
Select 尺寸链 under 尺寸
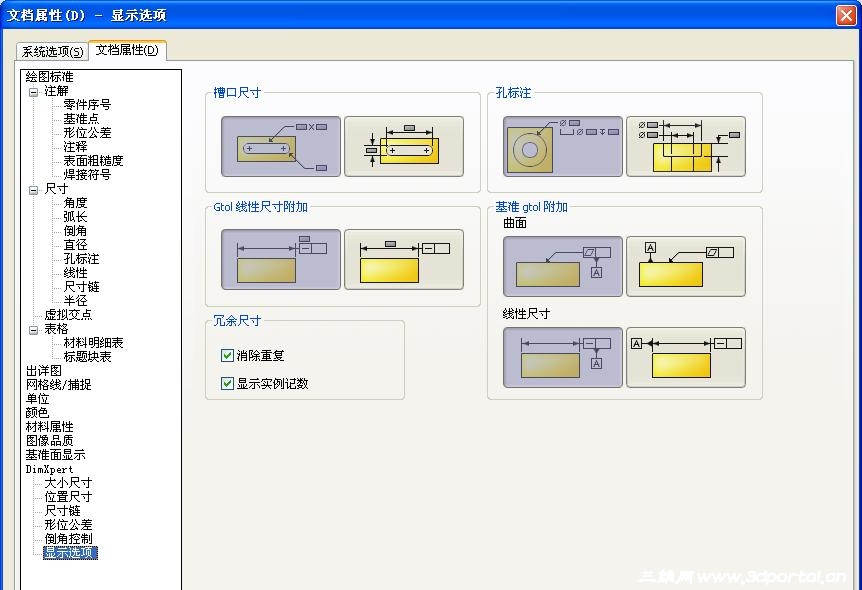[x=81, y=286]
